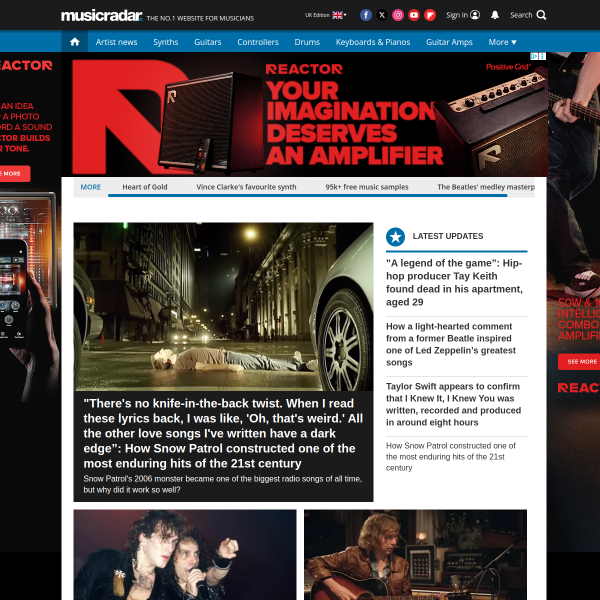The width and height of the screenshot is (600, 600).
Task: Open the Taylor Swift eight hours story
Action: (x=453, y=404)
